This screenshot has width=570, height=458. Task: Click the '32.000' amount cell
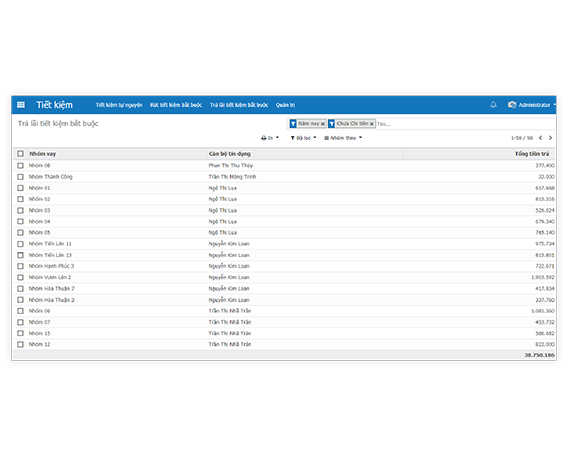(546, 177)
